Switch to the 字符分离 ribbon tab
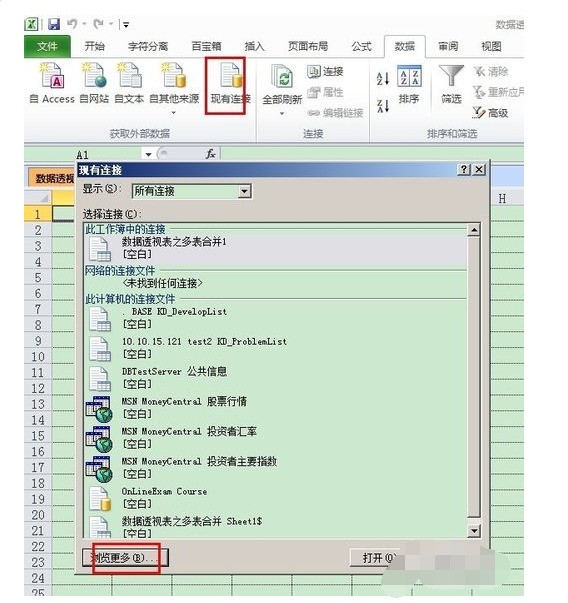The width and height of the screenshot is (568, 603). (x=148, y=47)
